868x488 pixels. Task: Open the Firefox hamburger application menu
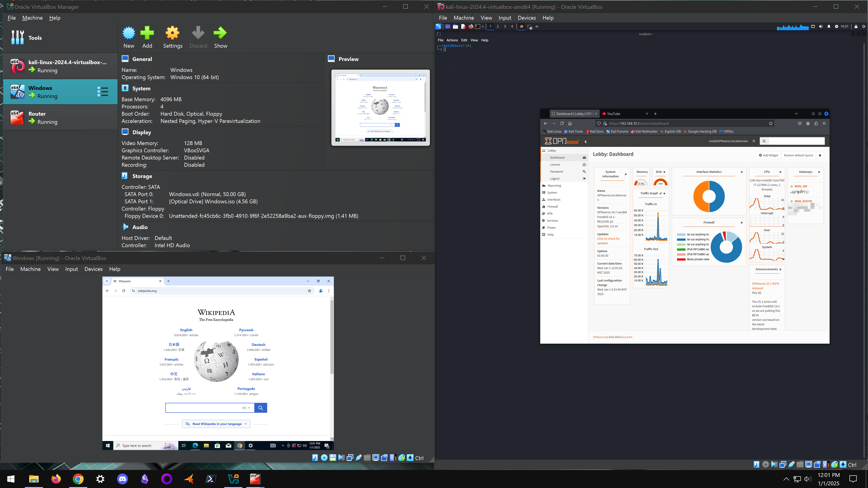pyautogui.click(x=824, y=123)
